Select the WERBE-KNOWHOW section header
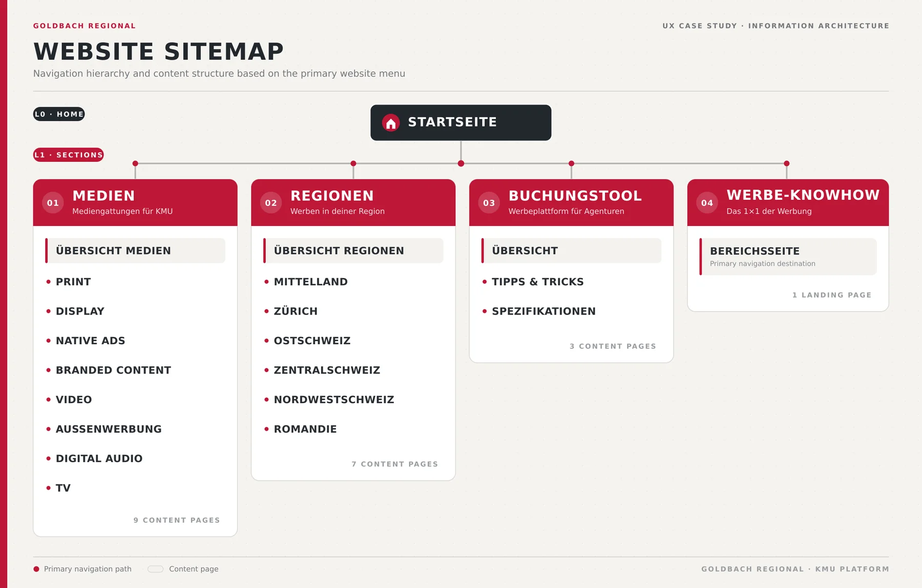Viewport: 922px width, 588px height. pos(788,203)
